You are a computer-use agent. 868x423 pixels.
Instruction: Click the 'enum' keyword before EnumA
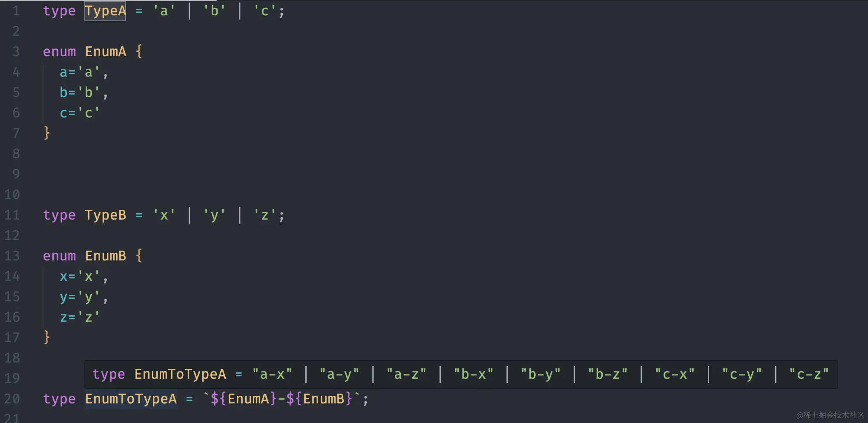pyautogui.click(x=59, y=52)
